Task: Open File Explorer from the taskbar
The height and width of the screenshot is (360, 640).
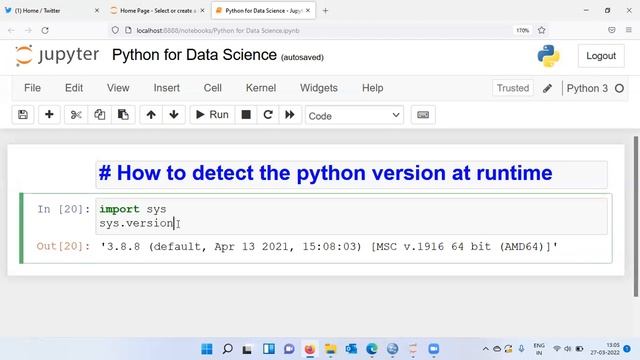Action: 330,349
